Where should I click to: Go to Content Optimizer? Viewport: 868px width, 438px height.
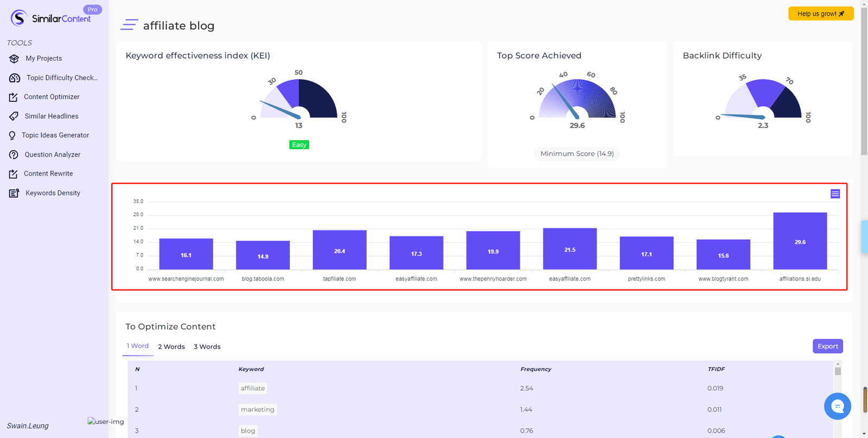click(x=52, y=97)
